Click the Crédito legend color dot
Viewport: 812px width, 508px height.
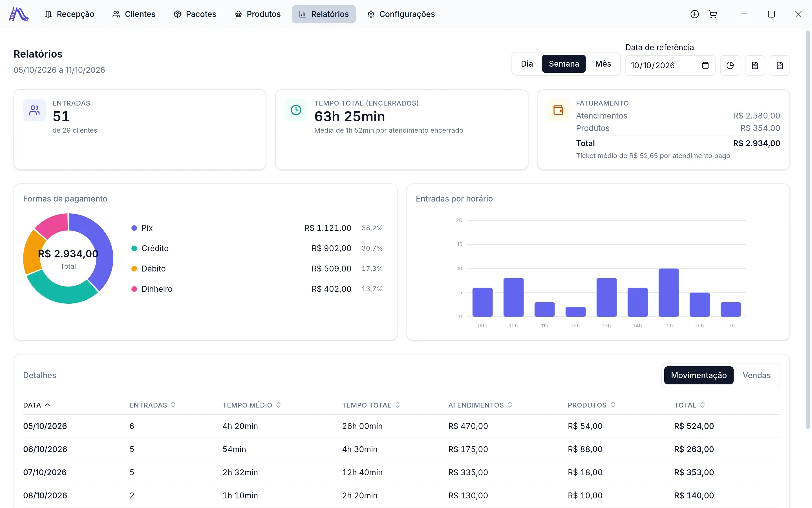[x=134, y=248]
